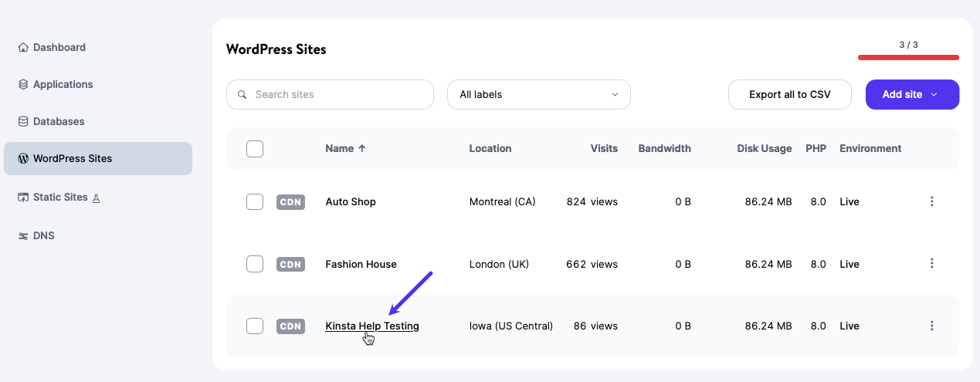Click the Location column header
The image size is (980, 382).
[490, 148]
